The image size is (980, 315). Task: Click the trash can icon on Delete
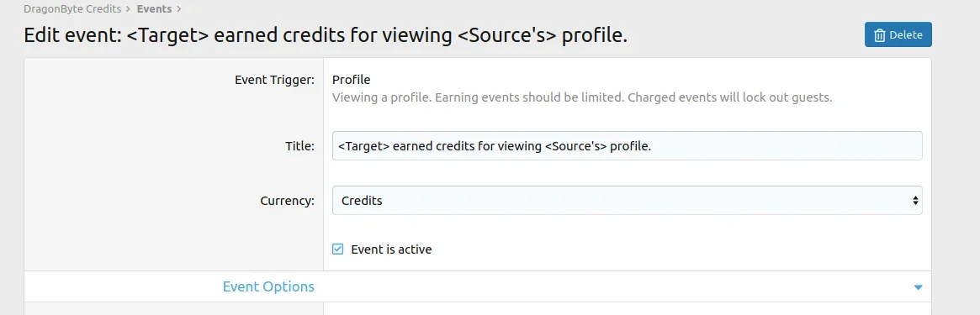click(x=879, y=35)
